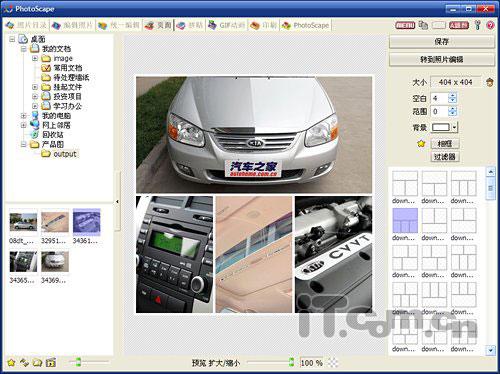
Task: Open the tools settings icon
Action: [x=478, y=25]
